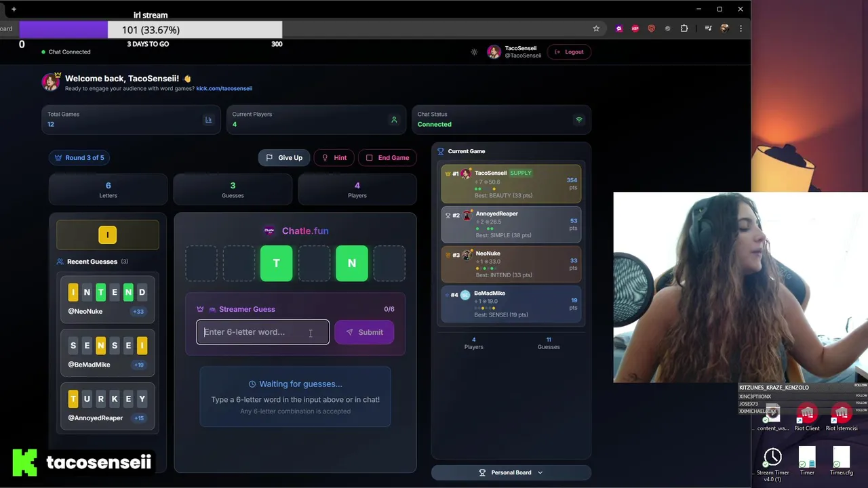
Task: Open the ABP ad blocker extension
Action: pos(635,28)
